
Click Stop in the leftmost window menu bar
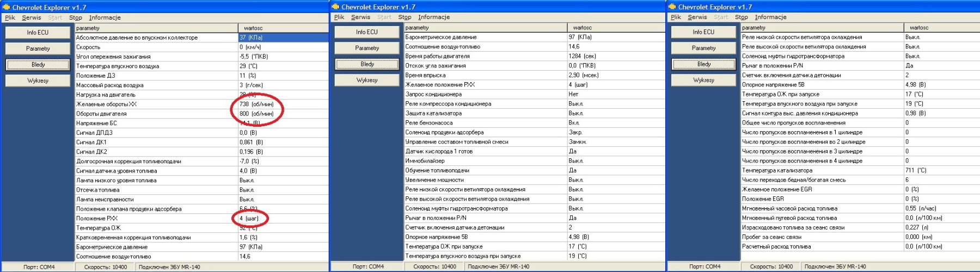pos(75,17)
